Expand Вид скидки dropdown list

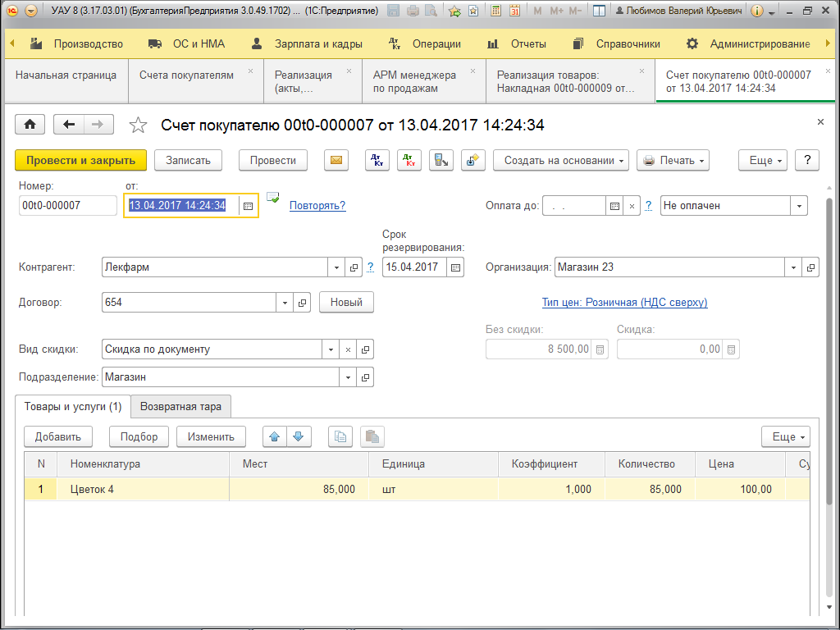tap(331, 349)
